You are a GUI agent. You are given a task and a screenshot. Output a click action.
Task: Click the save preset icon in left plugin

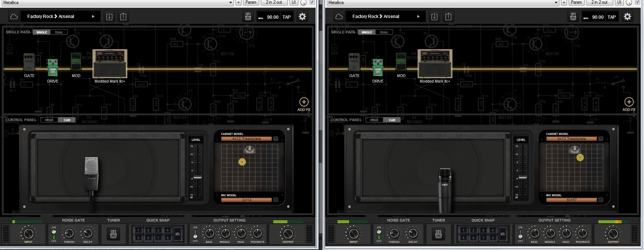[x=109, y=17]
